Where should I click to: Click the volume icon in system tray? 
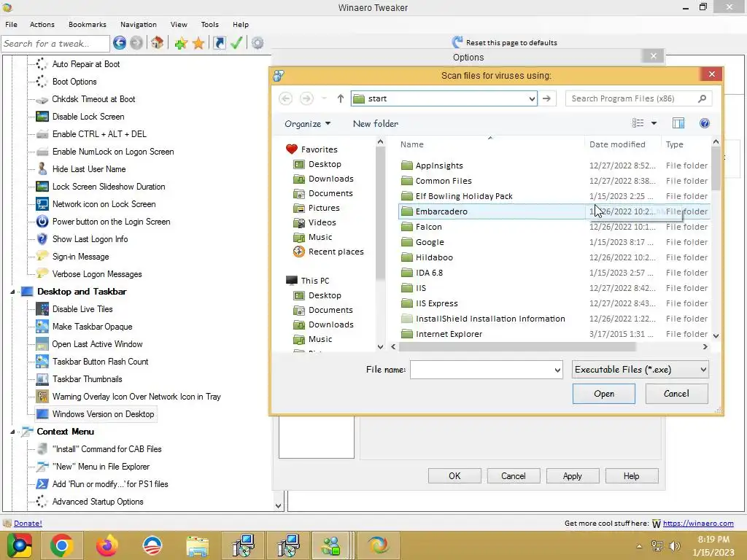click(675, 545)
